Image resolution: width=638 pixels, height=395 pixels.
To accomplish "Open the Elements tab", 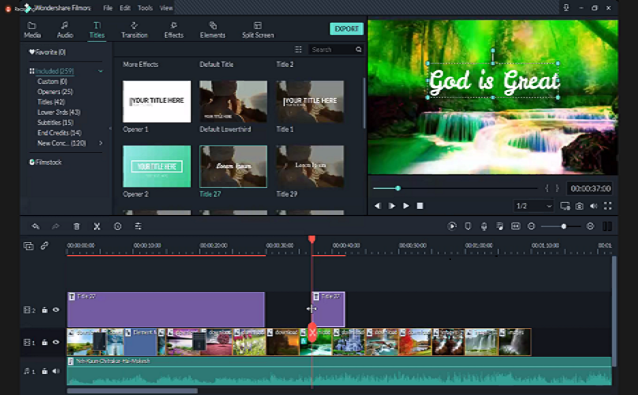I will (212, 30).
